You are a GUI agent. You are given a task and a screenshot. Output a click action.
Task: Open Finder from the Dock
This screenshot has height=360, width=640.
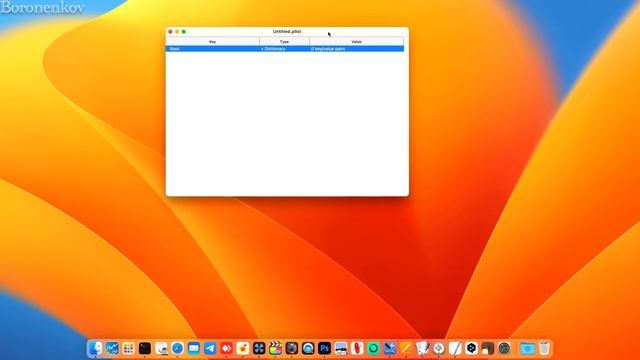pyautogui.click(x=96, y=348)
